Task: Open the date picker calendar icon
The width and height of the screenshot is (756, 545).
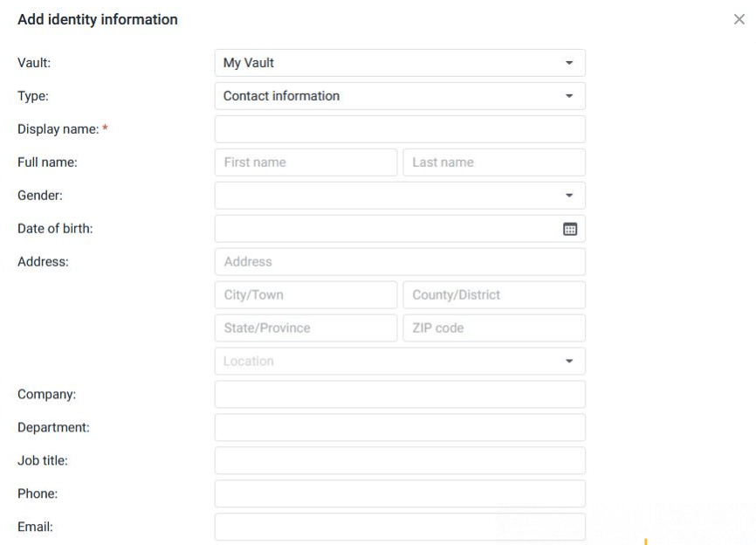Action: coord(569,228)
